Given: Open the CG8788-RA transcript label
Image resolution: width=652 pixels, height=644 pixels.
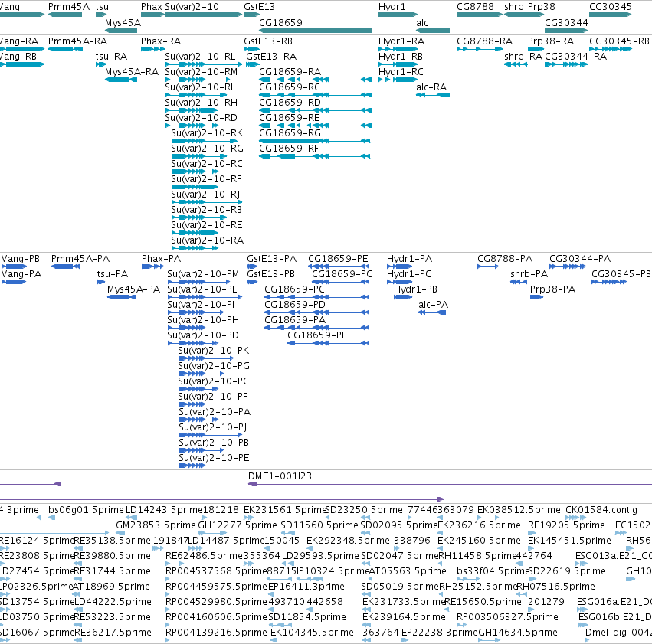Looking at the screenshot, I should (x=484, y=41).
